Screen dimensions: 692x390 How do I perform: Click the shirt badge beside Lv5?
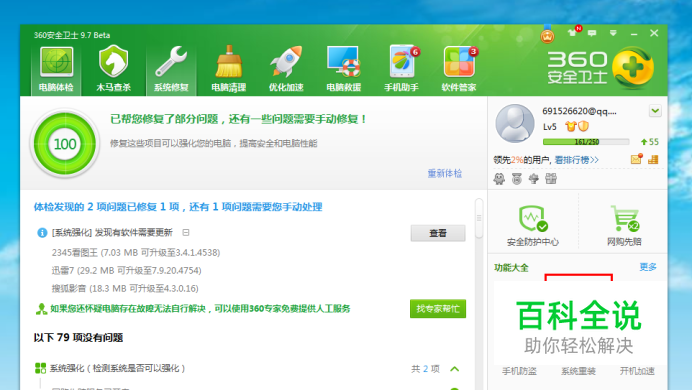[570, 127]
